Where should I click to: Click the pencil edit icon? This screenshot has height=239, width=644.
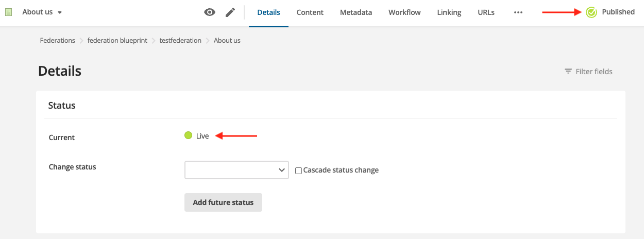230,12
